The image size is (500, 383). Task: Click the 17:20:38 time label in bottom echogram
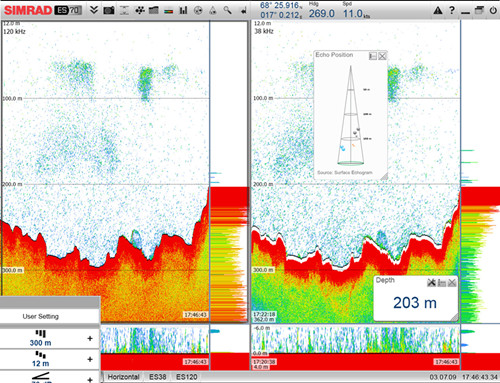[264, 362]
